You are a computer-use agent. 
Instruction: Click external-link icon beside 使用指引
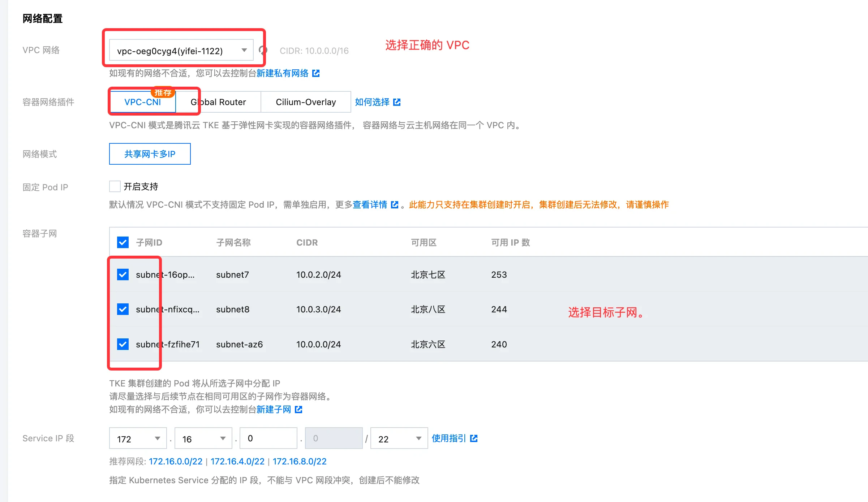click(474, 438)
